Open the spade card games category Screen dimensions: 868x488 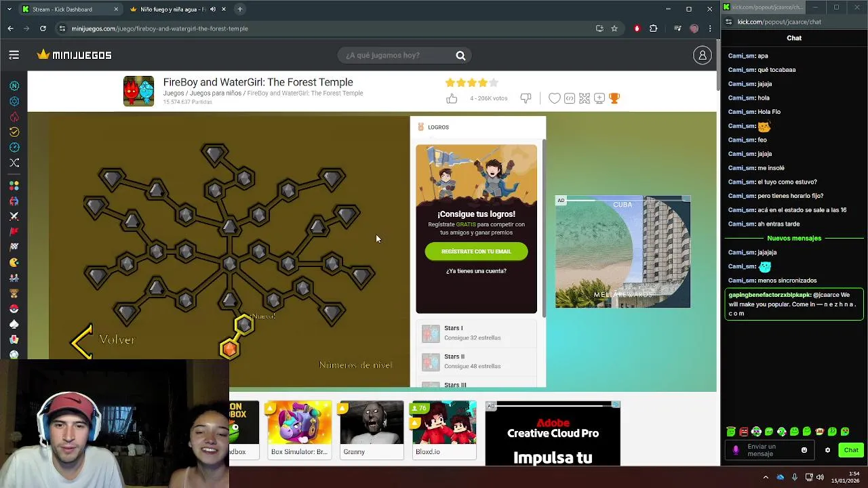[14, 324]
